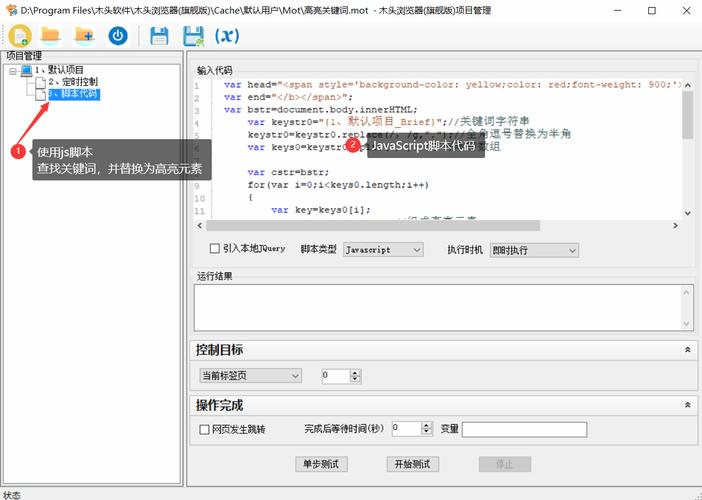Viewport: 702px width, 500px height.
Task: Click code line 'var key=keys0[i];'
Action: tap(321, 210)
